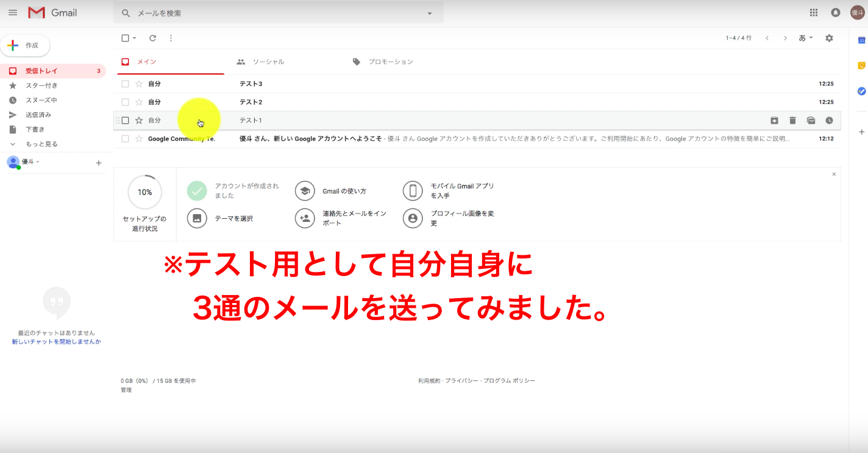
Task: Click the 10% setup progress circle
Action: (144, 192)
